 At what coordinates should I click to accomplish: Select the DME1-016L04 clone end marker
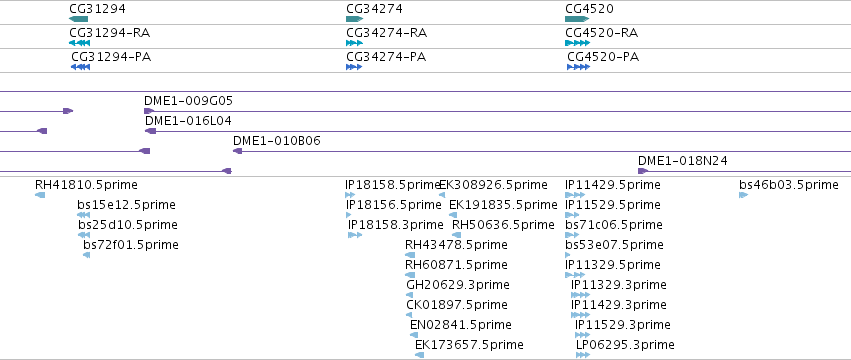point(150,131)
